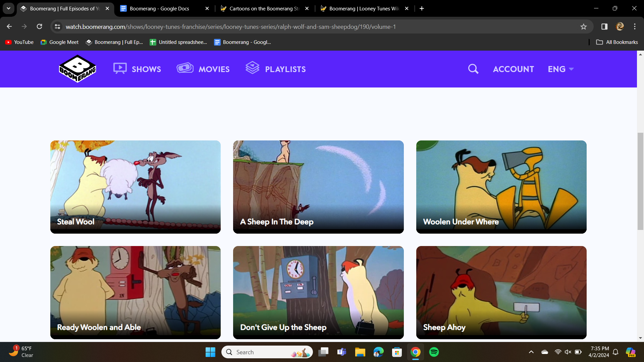Close the Boomerang Full Episodes tab

click(x=107, y=9)
